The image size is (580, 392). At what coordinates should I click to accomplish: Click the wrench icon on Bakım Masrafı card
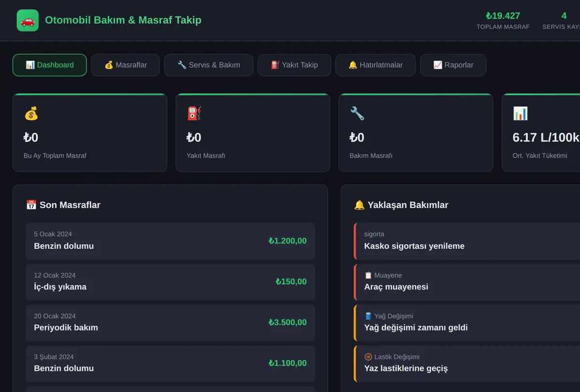click(357, 114)
